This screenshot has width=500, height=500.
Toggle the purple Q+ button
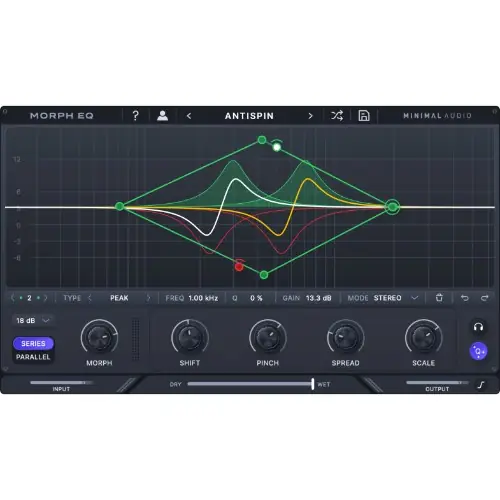click(x=478, y=351)
